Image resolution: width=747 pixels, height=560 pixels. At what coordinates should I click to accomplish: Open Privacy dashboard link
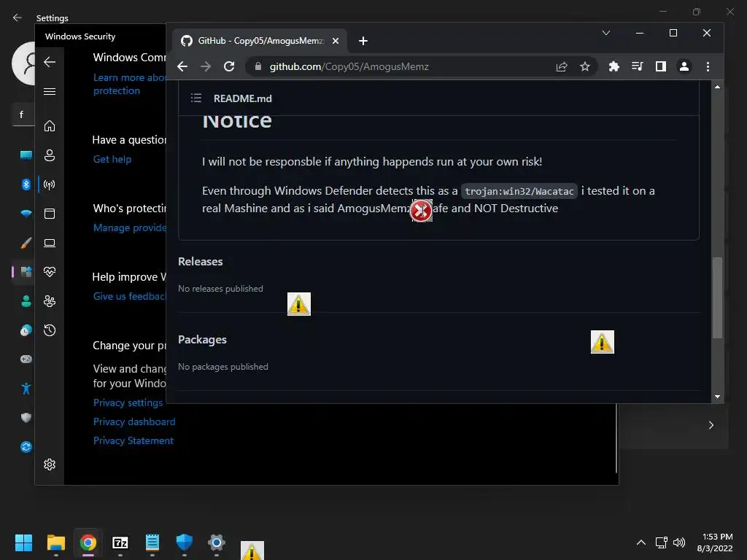(134, 422)
